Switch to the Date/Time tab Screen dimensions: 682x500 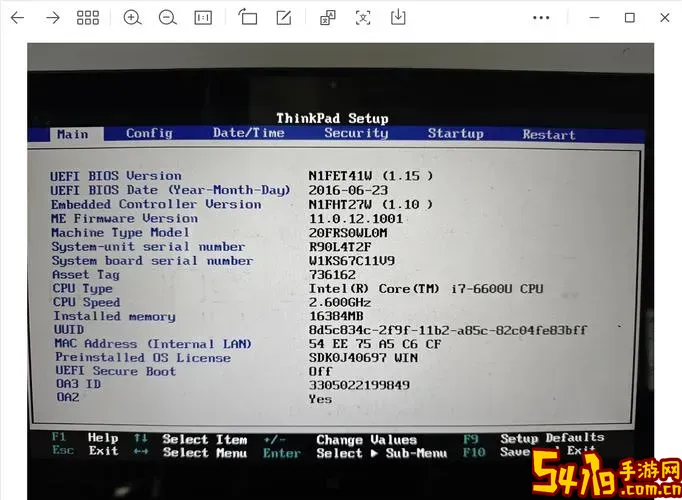pos(248,133)
